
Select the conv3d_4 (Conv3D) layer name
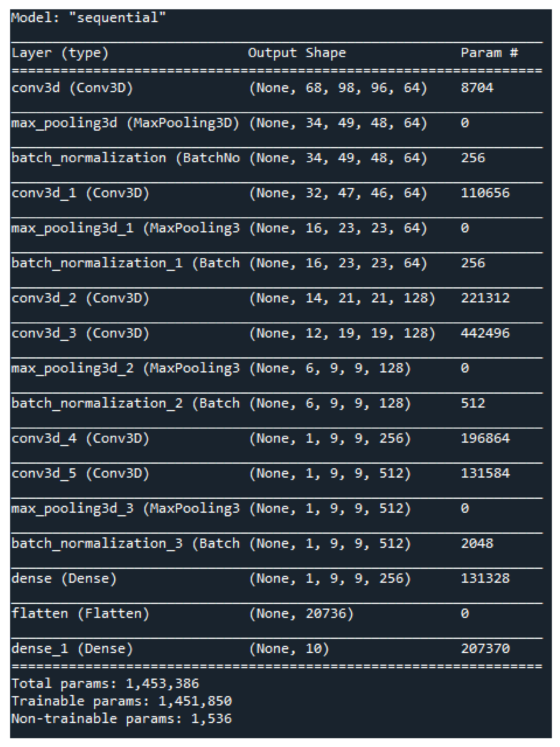[80, 439]
